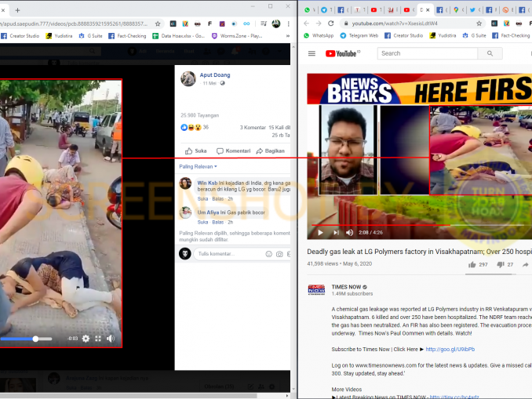Click profile avatar in left browser toolbar
The image size is (532, 399).
click(276, 24)
